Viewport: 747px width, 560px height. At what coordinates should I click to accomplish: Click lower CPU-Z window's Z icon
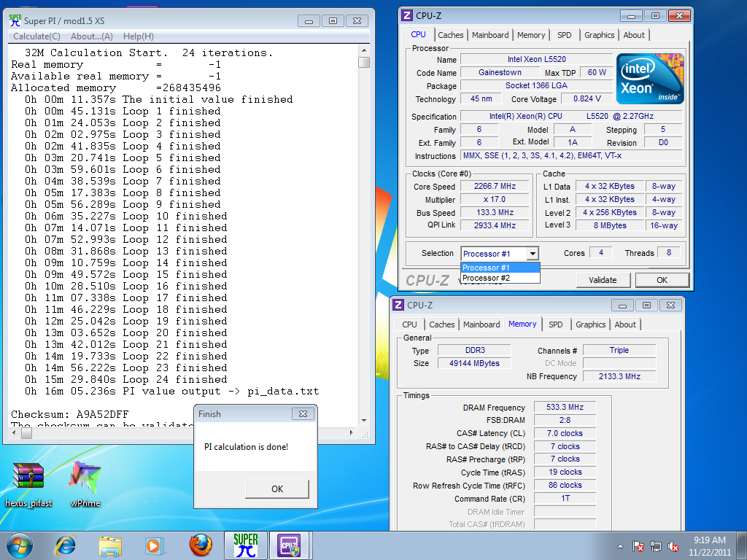coord(398,306)
